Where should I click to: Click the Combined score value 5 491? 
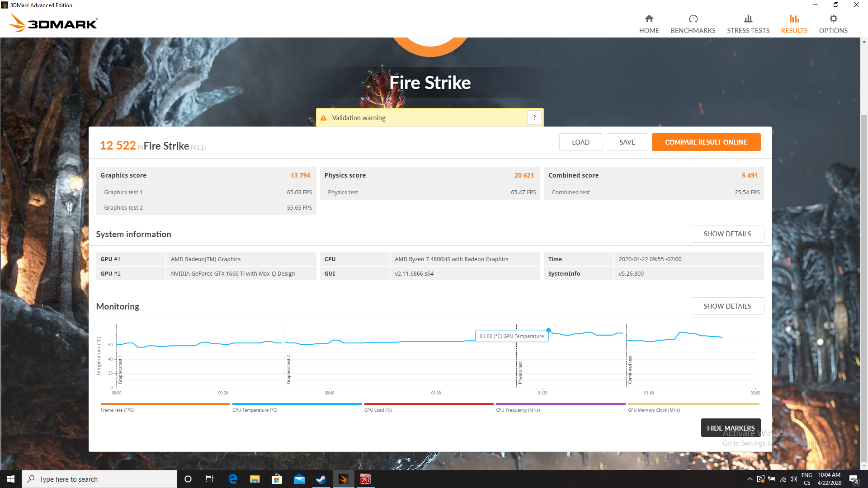(x=750, y=175)
